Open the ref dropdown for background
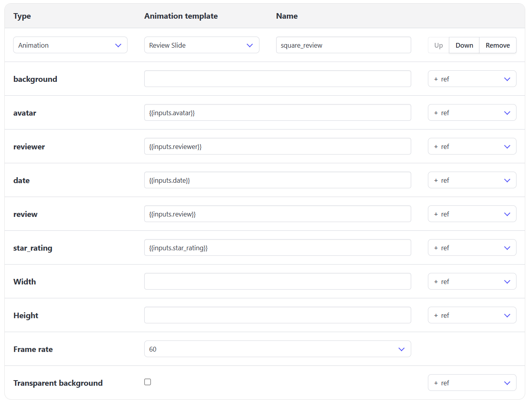 [472, 79]
